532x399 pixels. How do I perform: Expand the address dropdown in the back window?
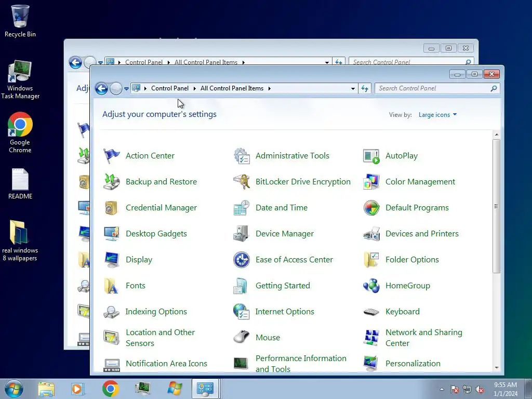coord(327,62)
